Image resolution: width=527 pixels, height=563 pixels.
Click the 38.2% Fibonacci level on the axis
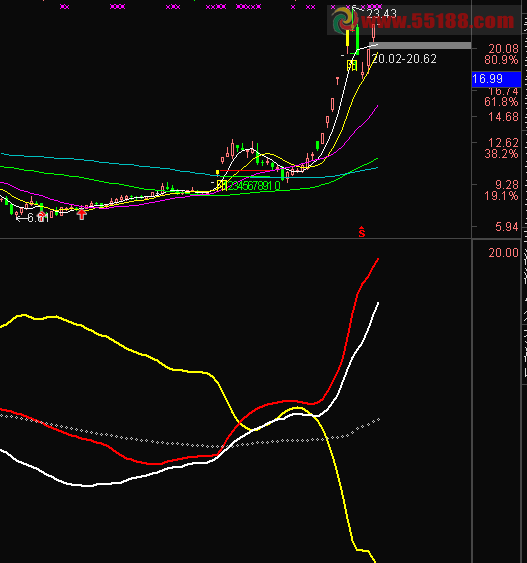pyautogui.click(x=501, y=154)
